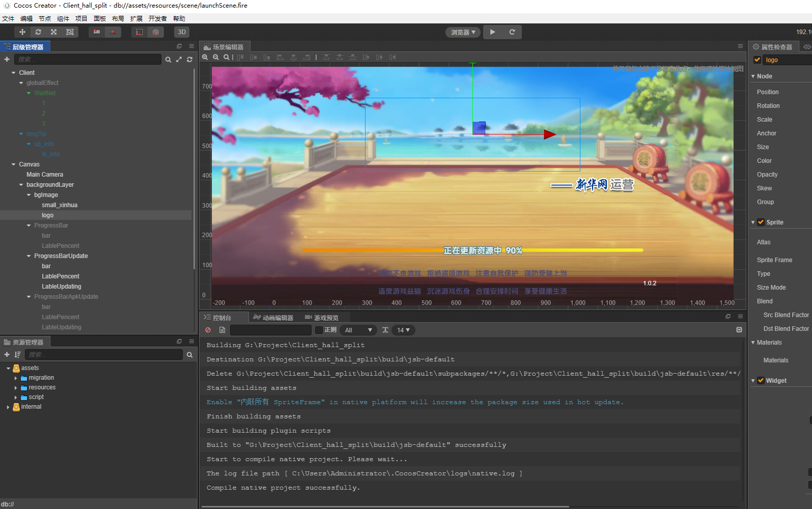
Task: Click the logo node name field
Action: (788, 60)
